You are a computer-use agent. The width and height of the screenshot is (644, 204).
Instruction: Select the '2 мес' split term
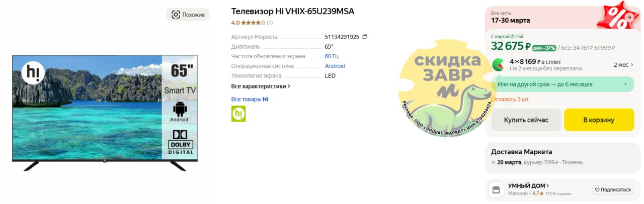(x=621, y=65)
